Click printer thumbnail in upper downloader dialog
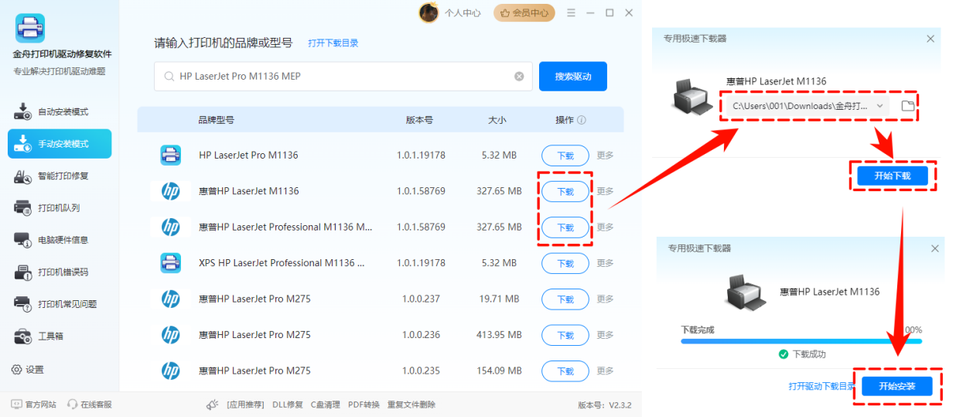Screen dimensions: 980x417 coord(693,96)
